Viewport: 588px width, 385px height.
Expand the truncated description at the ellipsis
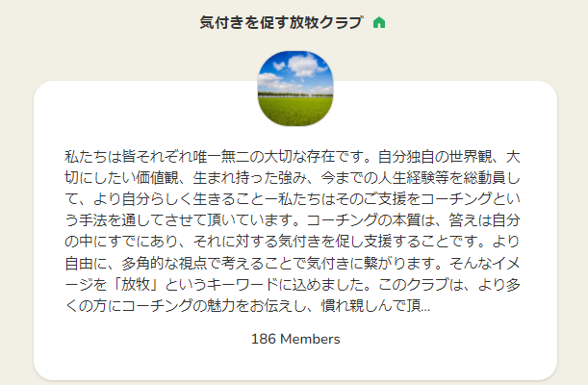424,307
